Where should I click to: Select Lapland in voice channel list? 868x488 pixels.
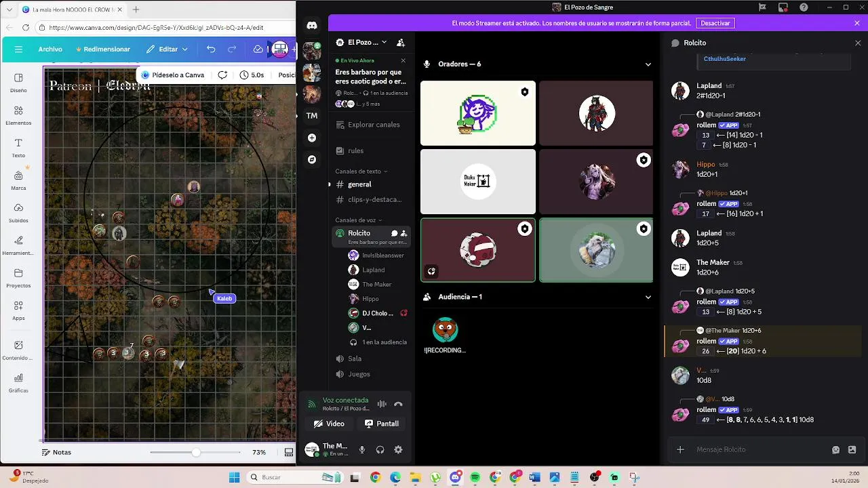[x=378, y=270]
